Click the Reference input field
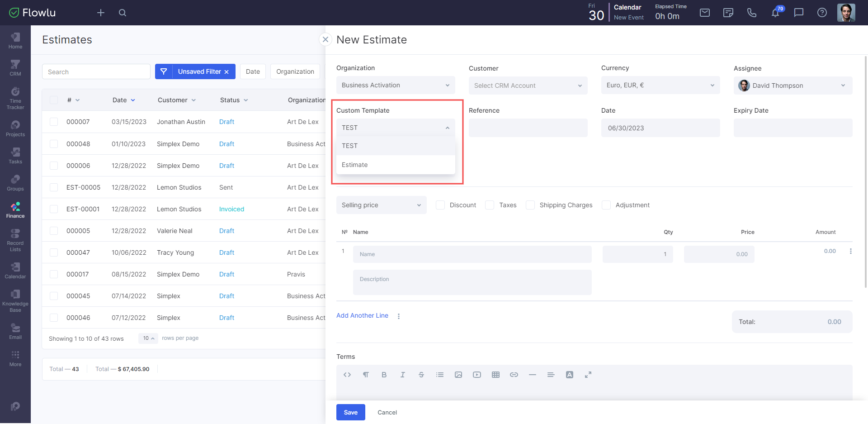The image size is (868, 424). pyautogui.click(x=528, y=128)
